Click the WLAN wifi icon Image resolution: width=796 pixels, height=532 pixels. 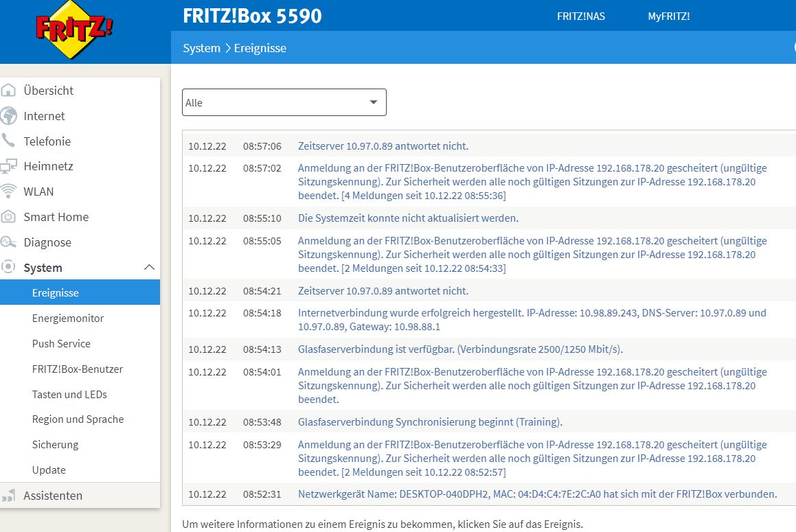[x=8, y=192]
